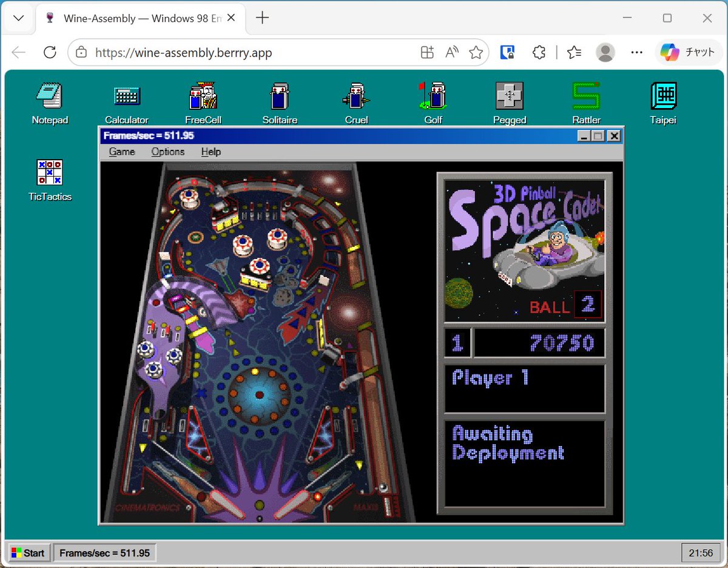Screen dimensions: 728x568
Task: Click the player number 1 box
Action: tap(457, 343)
